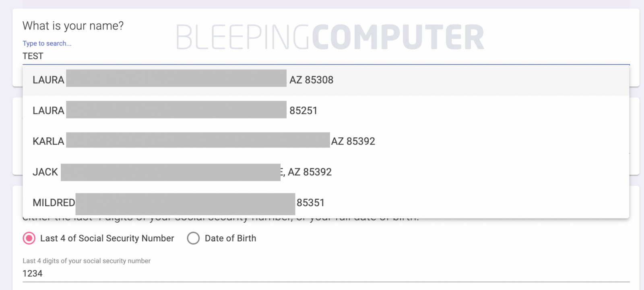
Task: Click the 'Last 4 digits of your social security number' caption
Action: pyautogui.click(x=87, y=261)
